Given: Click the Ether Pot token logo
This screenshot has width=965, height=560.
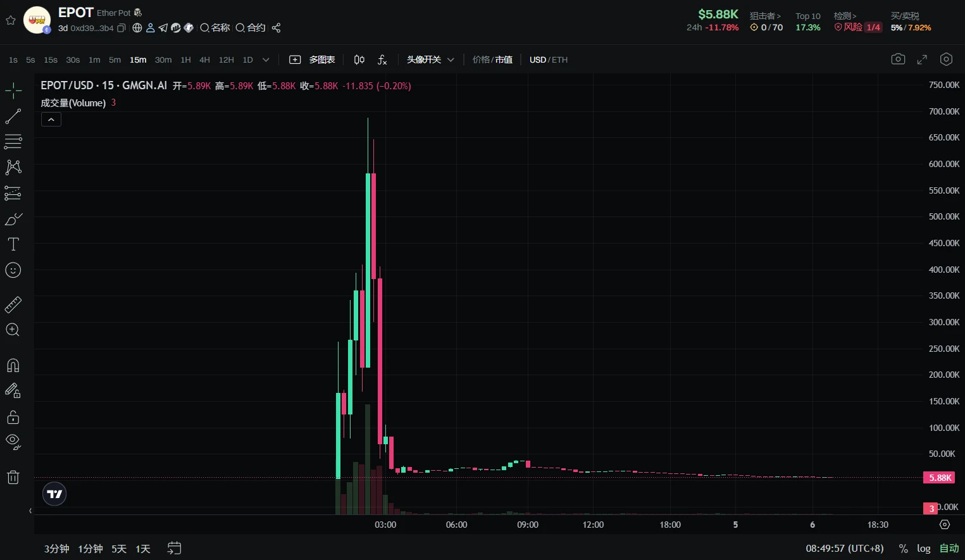Looking at the screenshot, I should 37,20.
